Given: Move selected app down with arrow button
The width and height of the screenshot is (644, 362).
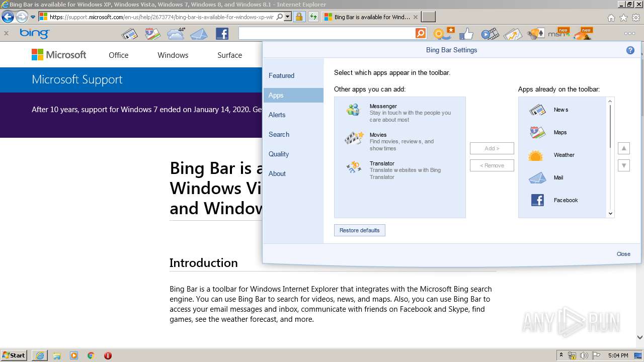Looking at the screenshot, I should pos(624,165).
